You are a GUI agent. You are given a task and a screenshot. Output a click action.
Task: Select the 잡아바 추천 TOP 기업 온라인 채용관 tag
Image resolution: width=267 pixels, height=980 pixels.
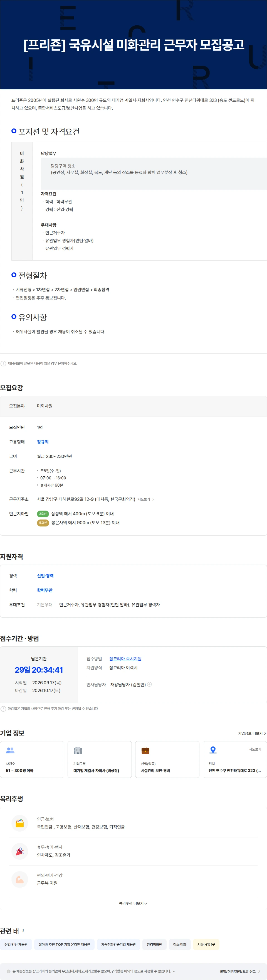[64, 944]
